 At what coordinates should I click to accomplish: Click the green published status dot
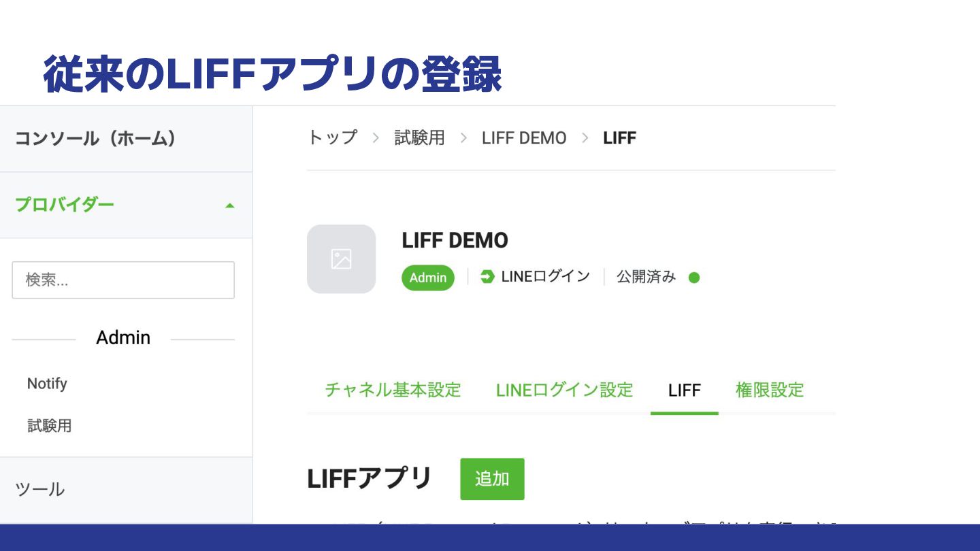pyautogui.click(x=694, y=278)
